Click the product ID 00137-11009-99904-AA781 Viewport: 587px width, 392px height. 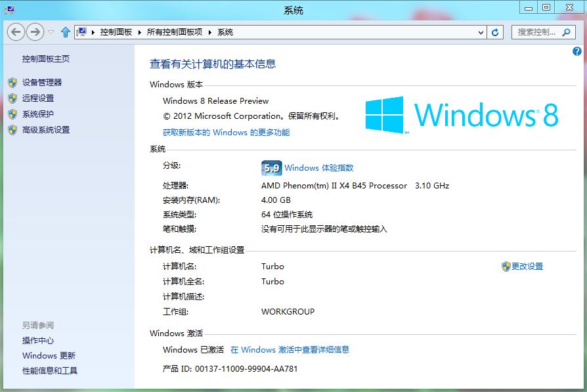(x=246, y=369)
